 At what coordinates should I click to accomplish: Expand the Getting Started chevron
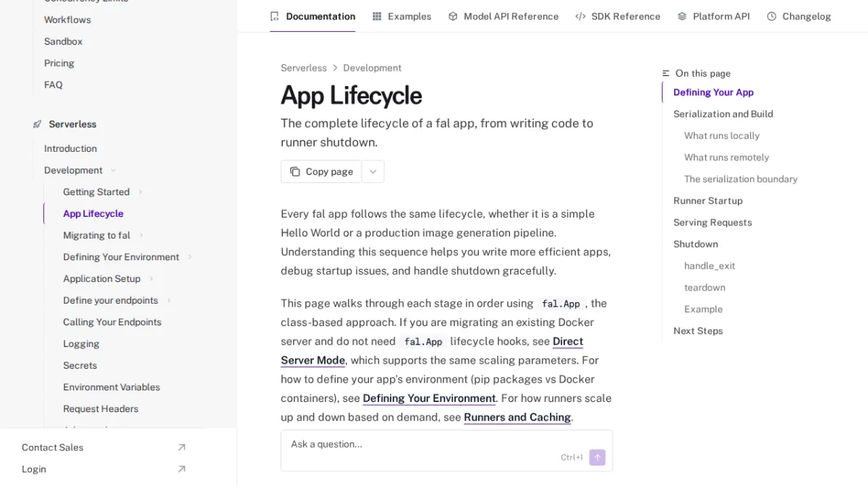140,192
